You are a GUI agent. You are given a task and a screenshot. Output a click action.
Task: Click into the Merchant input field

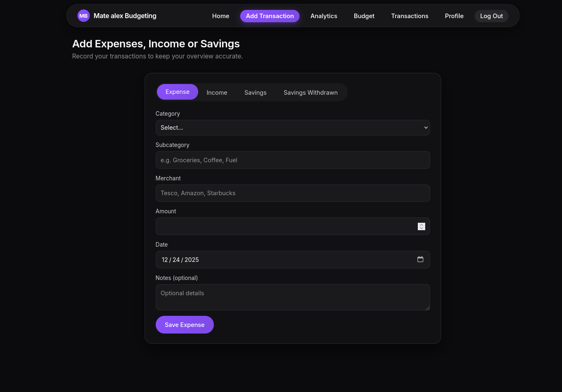pos(293,193)
